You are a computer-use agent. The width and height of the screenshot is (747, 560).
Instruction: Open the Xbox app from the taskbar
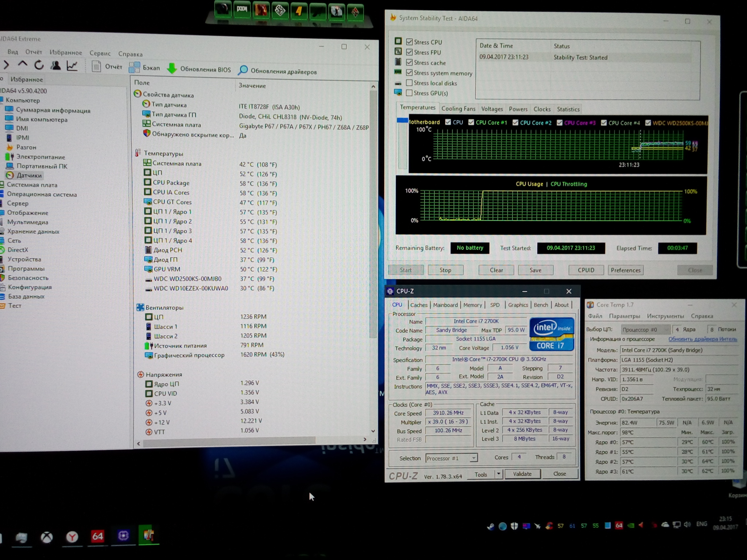(47, 537)
